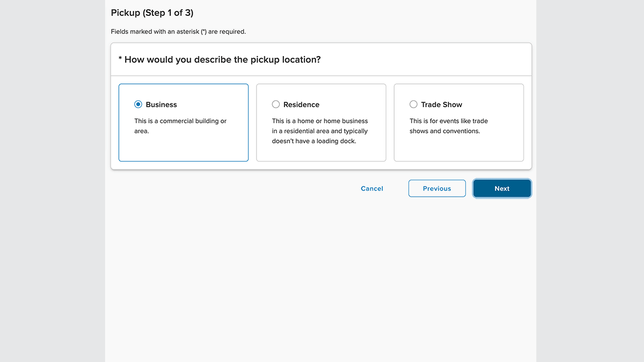Click the bold "Business" option label
Screen dimensions: 644x362
point(161,105)
